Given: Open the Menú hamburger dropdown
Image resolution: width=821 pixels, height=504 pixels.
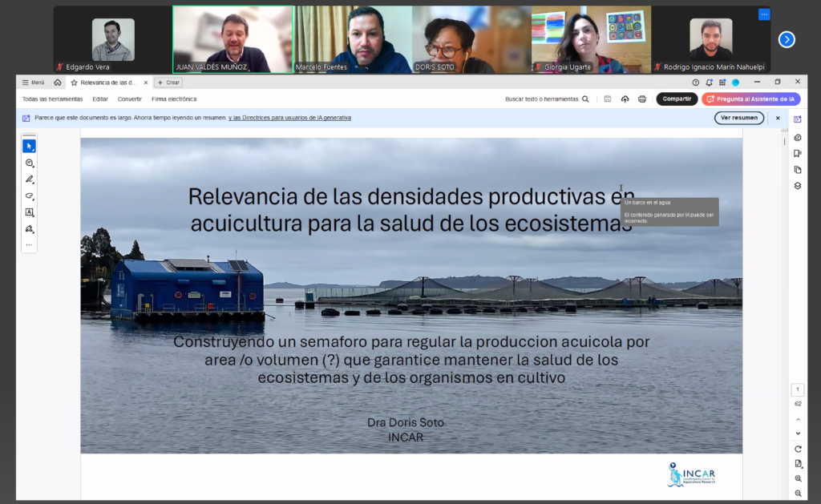Looking at the screenshot, I should coord(33,83).
